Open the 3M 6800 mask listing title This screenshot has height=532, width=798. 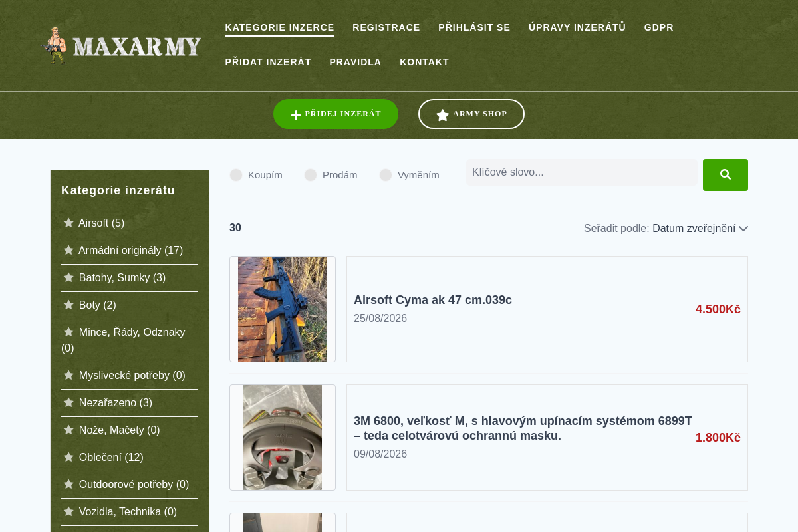[523, 428]
